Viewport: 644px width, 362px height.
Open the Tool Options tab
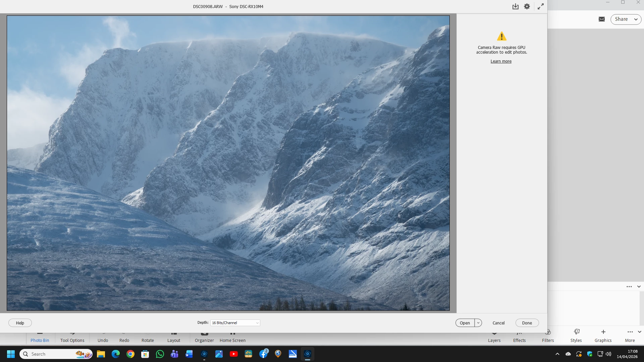(72, 340)
